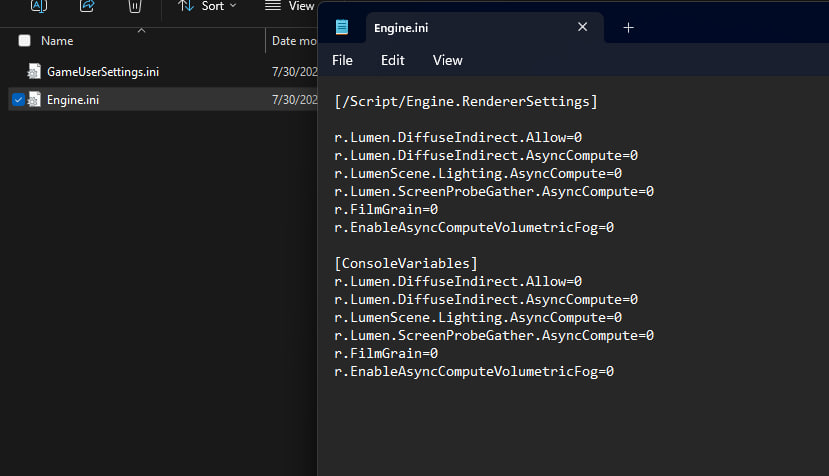Sort files by Date modified column
829x476 pixels.
(294, 41)
